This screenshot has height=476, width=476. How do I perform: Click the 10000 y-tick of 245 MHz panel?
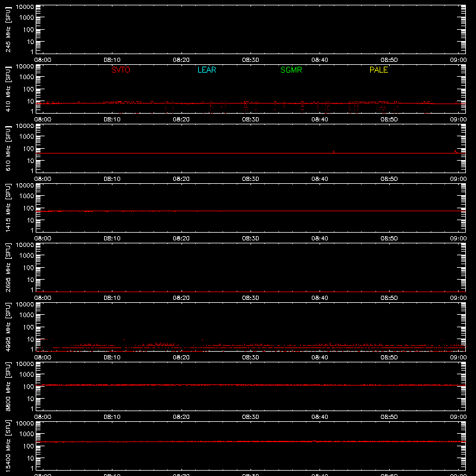[25, 7]
